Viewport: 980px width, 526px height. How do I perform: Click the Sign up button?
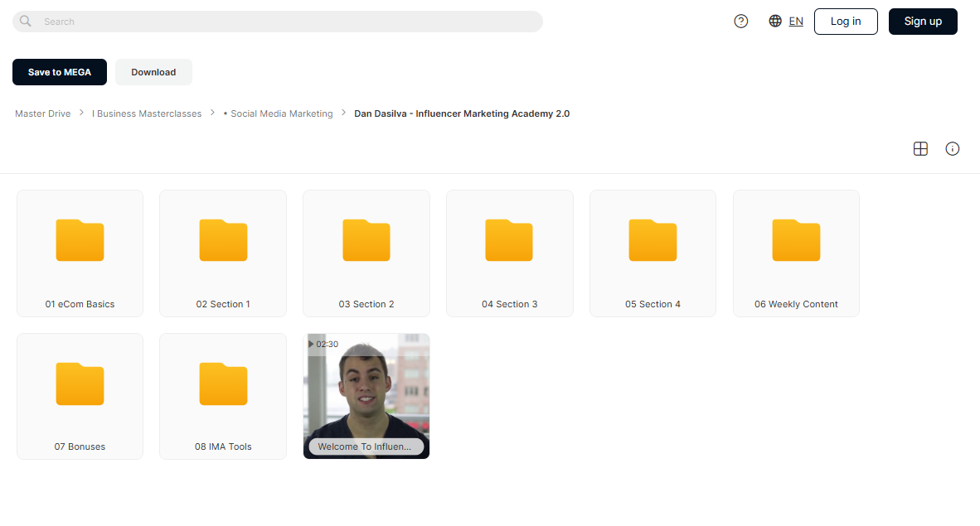pyautogui.click(x=923, y=22)
